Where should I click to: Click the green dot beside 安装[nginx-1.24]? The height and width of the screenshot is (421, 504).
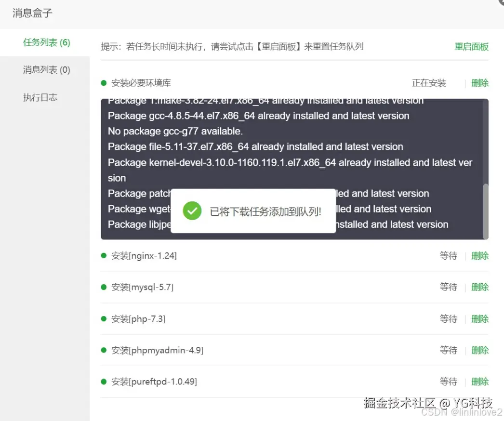[x=104, y=255]
